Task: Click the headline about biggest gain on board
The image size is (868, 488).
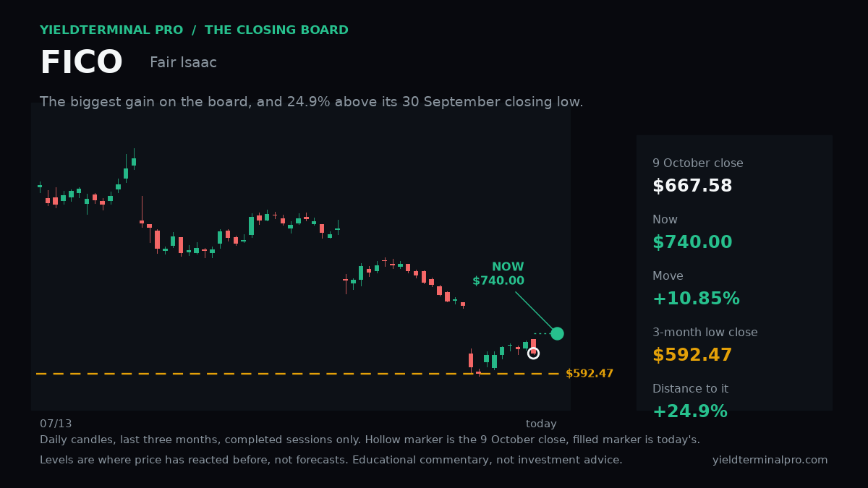Action: click(312, 102)
